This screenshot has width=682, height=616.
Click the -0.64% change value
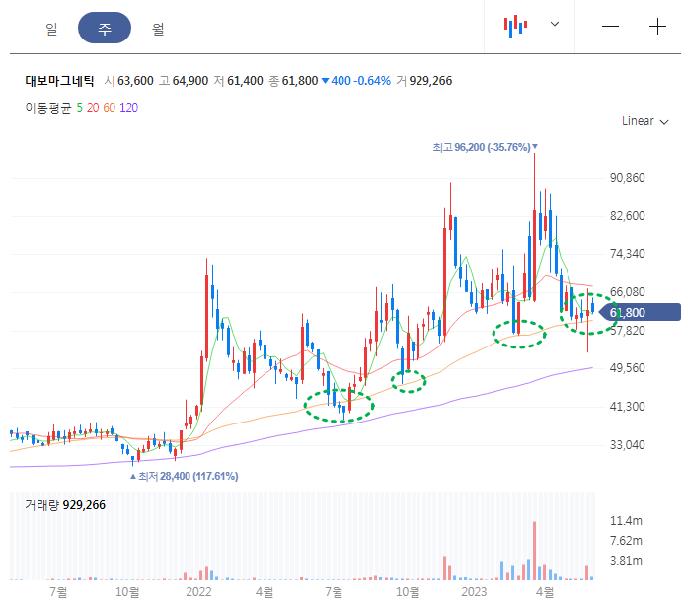372,81
